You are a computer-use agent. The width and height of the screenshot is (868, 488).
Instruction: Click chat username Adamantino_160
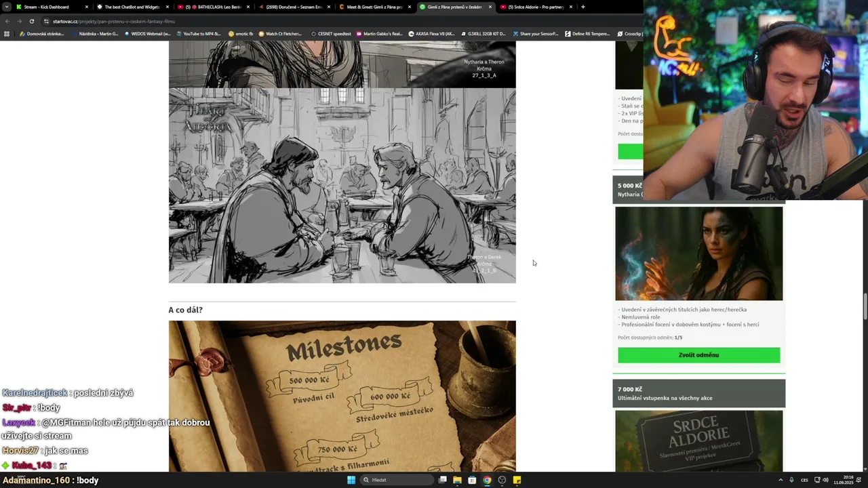(36, 480)
